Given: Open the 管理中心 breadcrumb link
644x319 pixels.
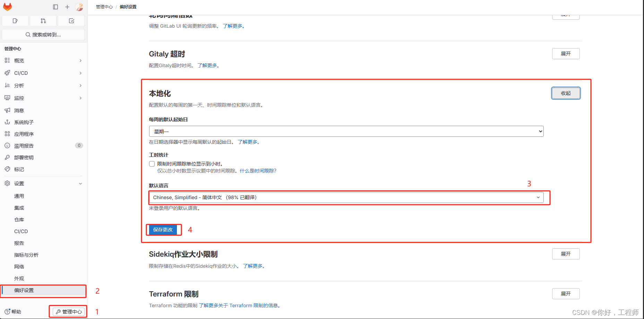Looking at the screenshot, I should coord(104,7).
